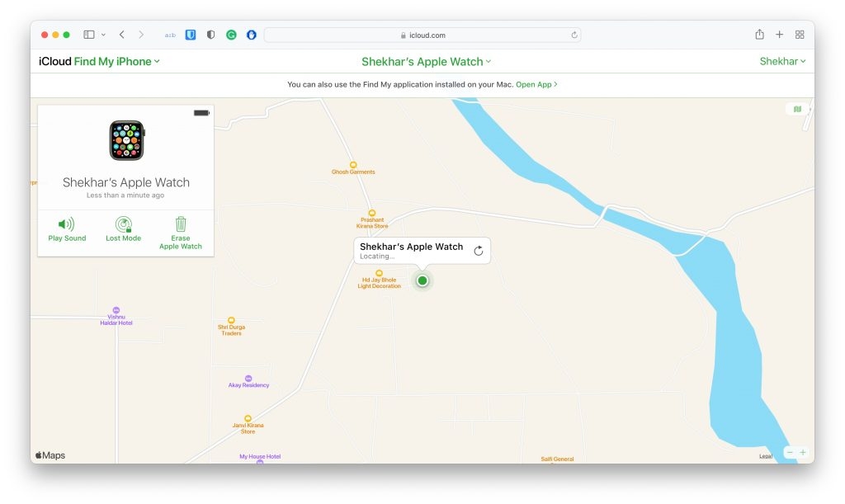845x504 pixels.
Task: Refresh the watch location in the map callout
Action: pyautogui.click(x=479, y=251)
